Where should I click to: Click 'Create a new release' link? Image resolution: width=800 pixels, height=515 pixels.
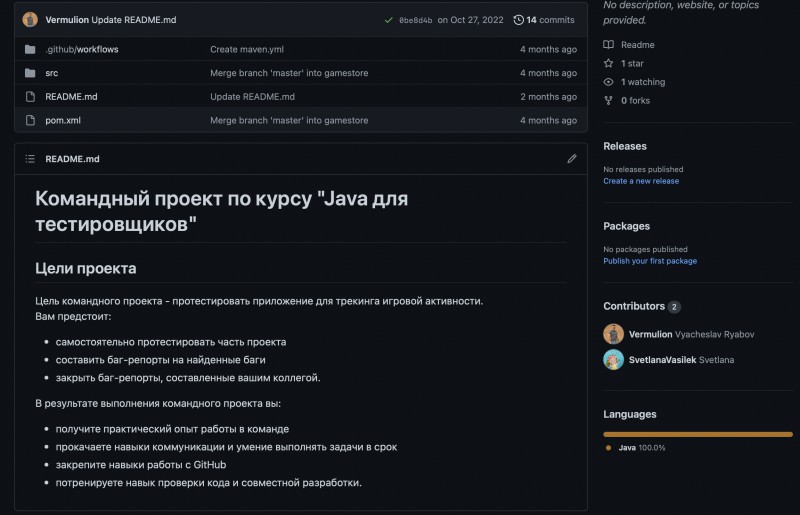point(640,181)
